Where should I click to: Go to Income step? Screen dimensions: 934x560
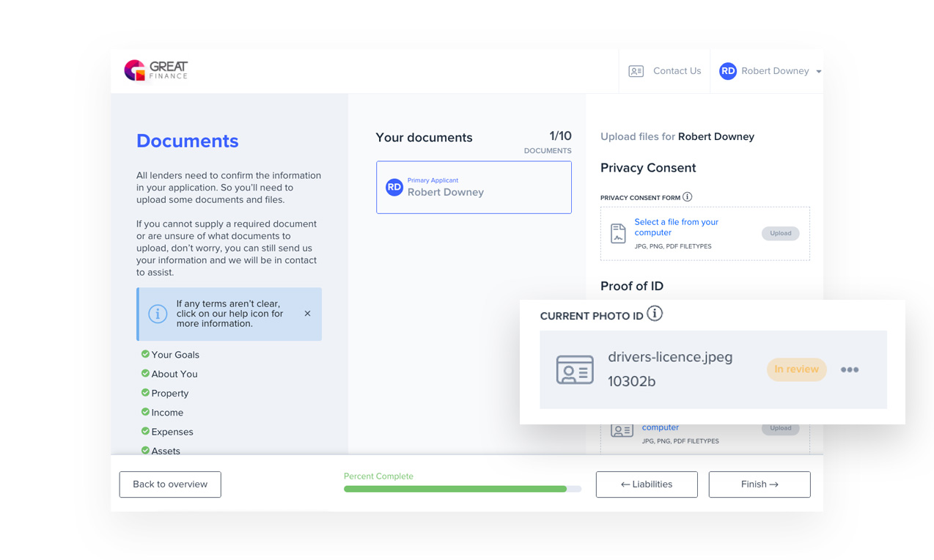tap(167, 413)
